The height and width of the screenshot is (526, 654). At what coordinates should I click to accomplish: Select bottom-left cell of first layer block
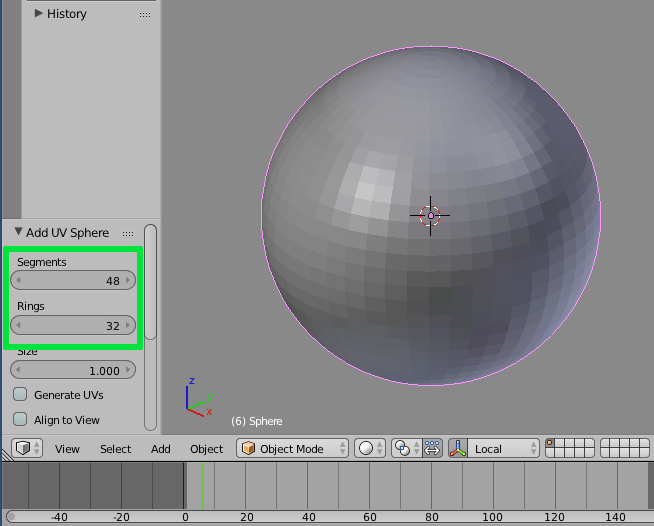click(550, 453)
